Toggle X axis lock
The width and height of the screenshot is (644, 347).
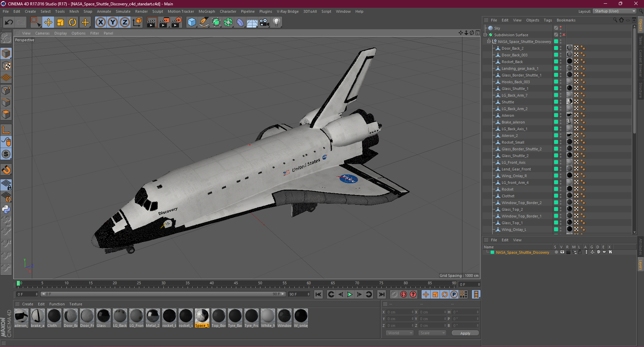(100, 22)
